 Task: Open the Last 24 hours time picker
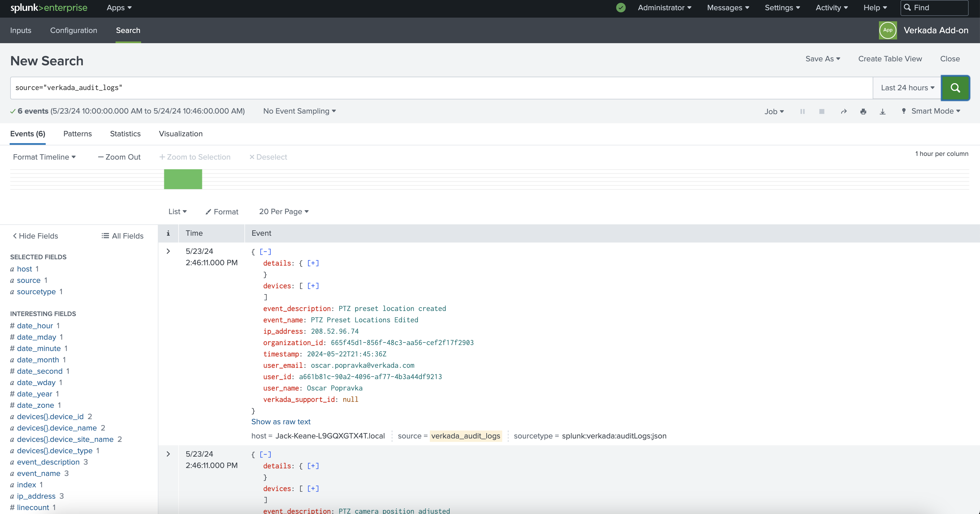coord(907,88)
